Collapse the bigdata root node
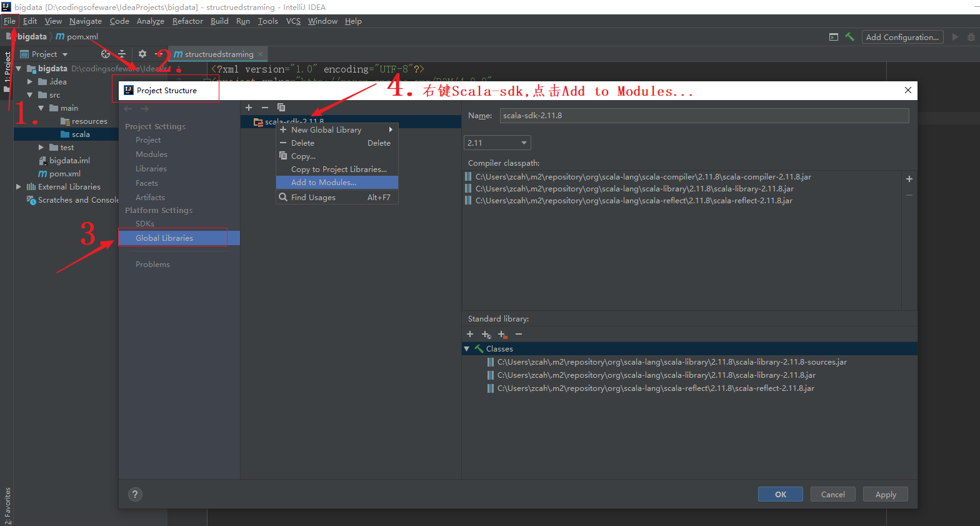This screenshot has height=526, width=980. point(19,69)
